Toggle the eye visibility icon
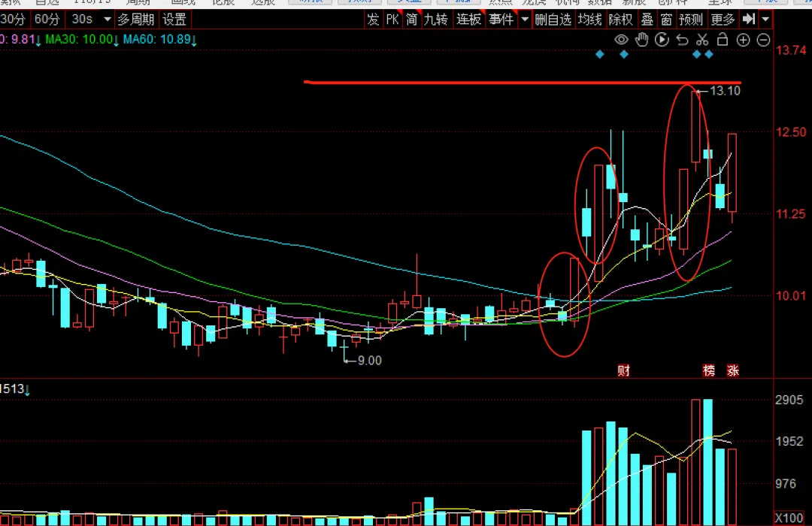The width and height of the screenshot is (812, 526). point(621,40)
